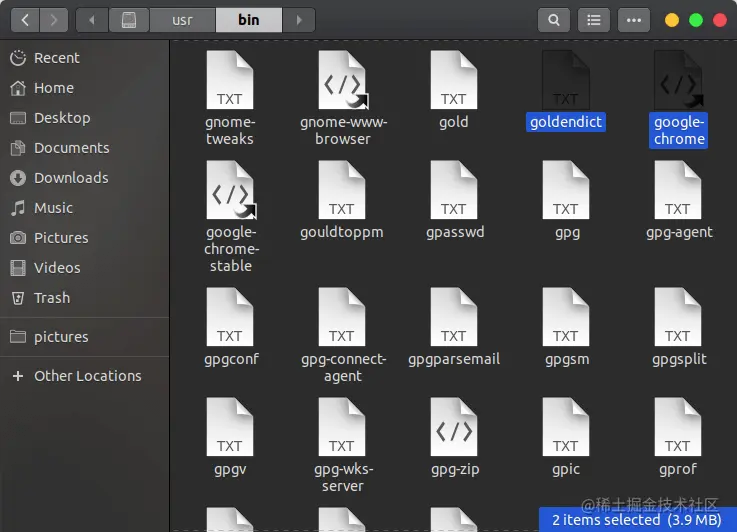Image resolution: width=737 pixels, height=532 pixels.
Task: Select the gnome-www-browser link icon
Action: pos(343,80)
